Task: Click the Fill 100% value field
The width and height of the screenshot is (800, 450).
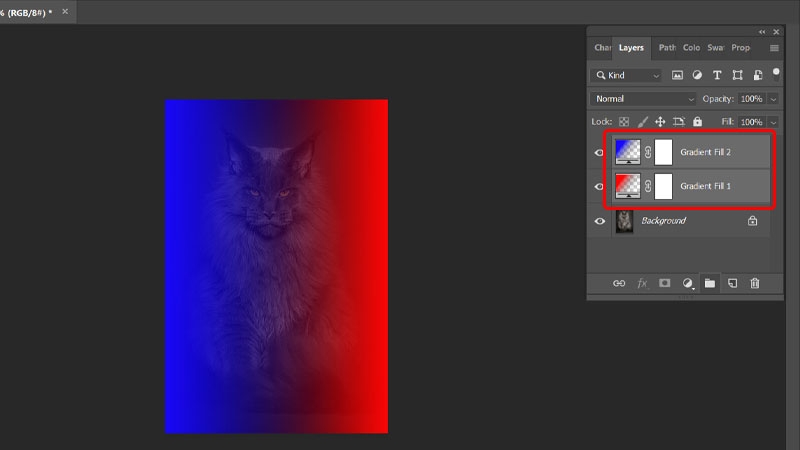Action: [x=752, y=122]
